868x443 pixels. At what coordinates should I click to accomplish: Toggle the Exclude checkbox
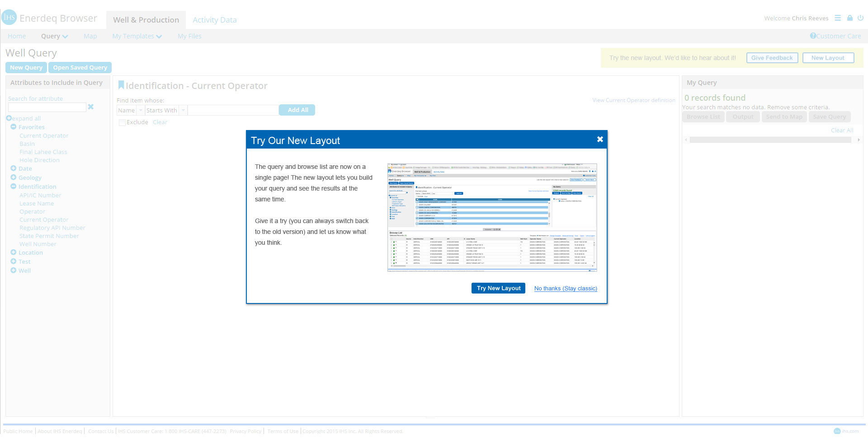tap(122, 122)
